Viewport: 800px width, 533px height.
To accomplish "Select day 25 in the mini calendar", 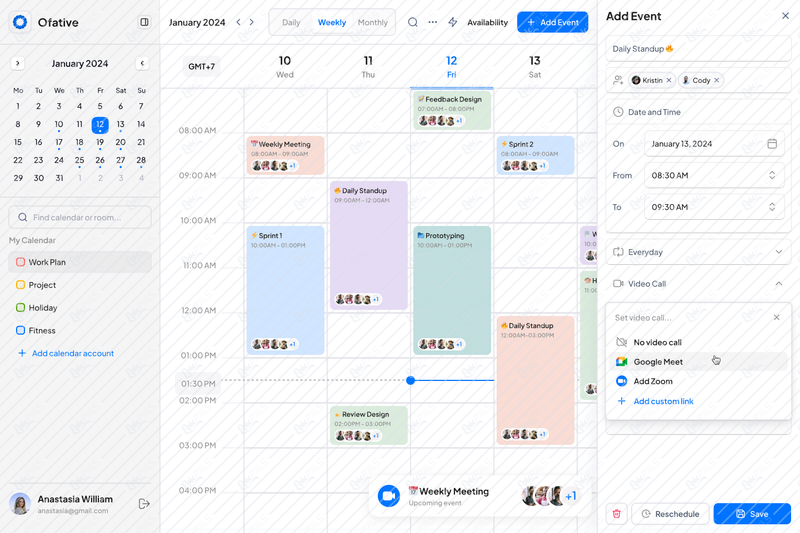I will [80, 160].
